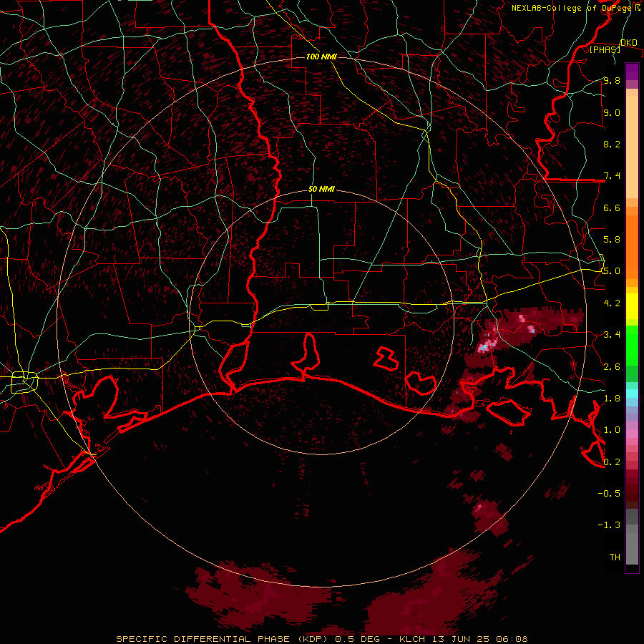The image size is (644, 644).
Task: Click the 2.6 value on color scale
Action: (612, 366)
